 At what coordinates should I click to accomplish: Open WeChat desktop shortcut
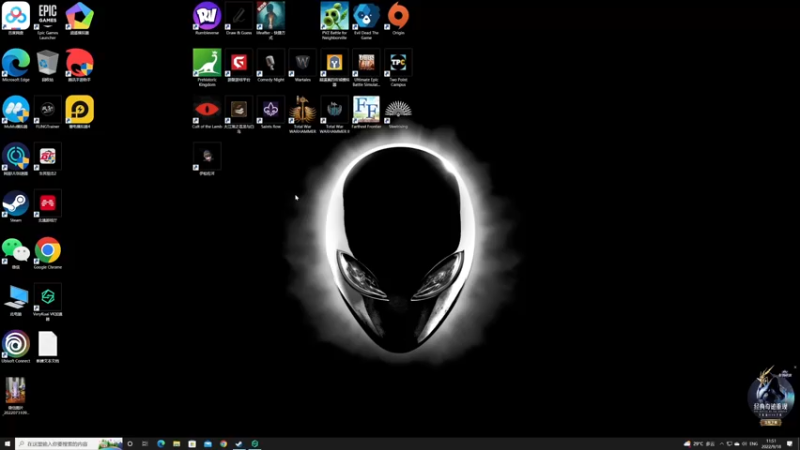click(16, 253)
